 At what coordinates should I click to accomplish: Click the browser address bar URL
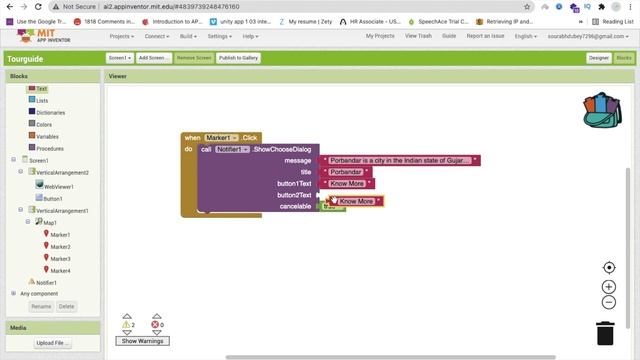(171, 7)
